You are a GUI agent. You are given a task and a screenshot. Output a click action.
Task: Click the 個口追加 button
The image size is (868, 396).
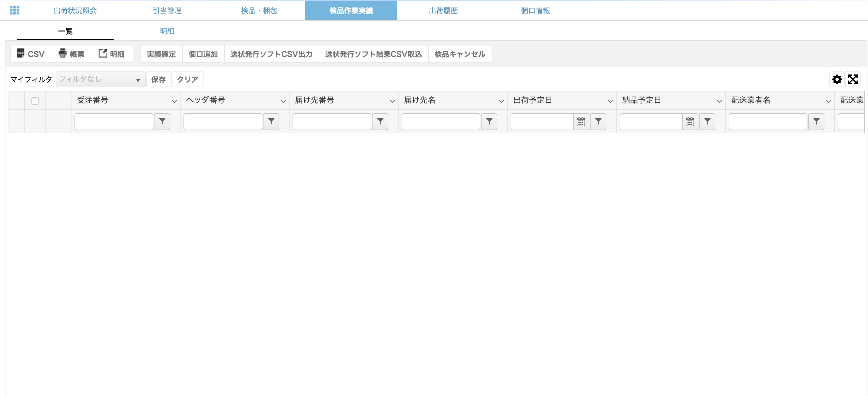tap(203, 54)
